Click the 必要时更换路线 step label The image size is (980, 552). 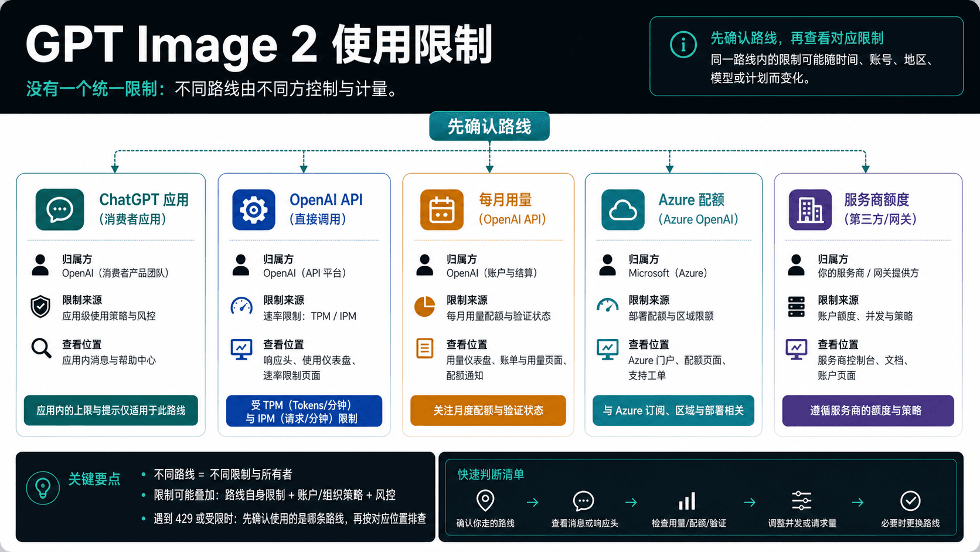pos(910,523)
